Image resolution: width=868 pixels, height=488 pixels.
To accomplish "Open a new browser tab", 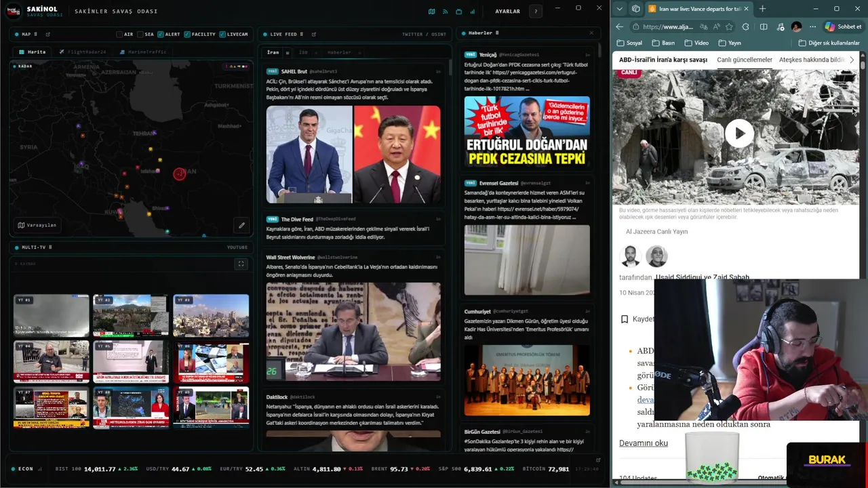I will (x=762, y=9).
